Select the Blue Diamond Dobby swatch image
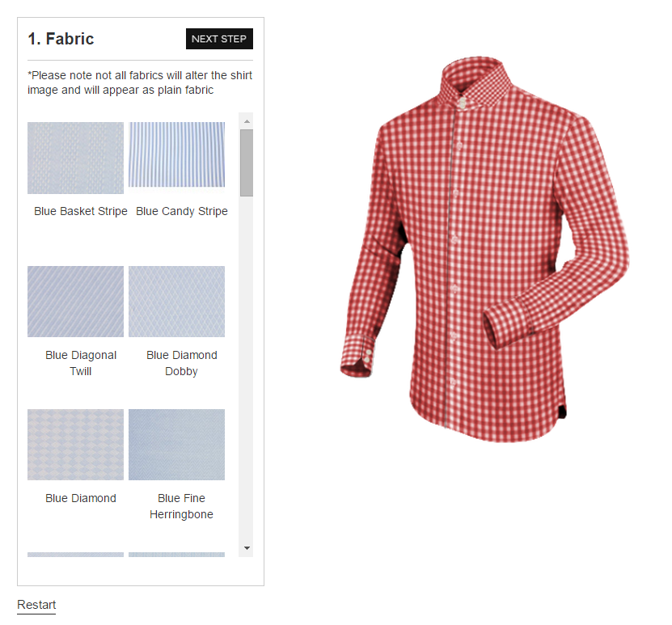 [x=176, y=302]
